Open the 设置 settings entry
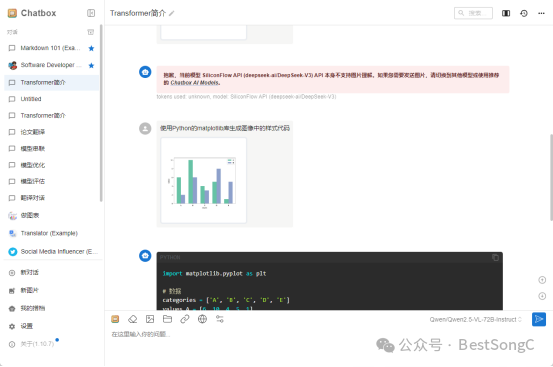Image resolution: width=553 pixels, height=367 pixels. [51, 326]
